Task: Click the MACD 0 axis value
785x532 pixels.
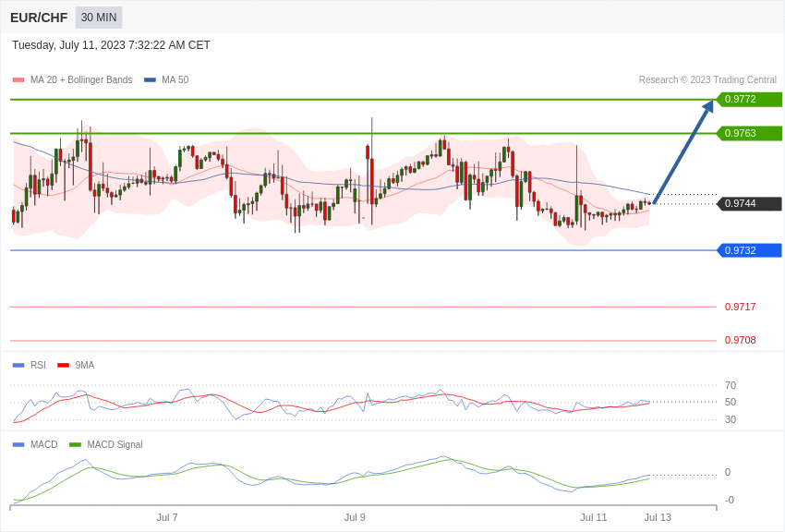Action: tap(728, 473)
